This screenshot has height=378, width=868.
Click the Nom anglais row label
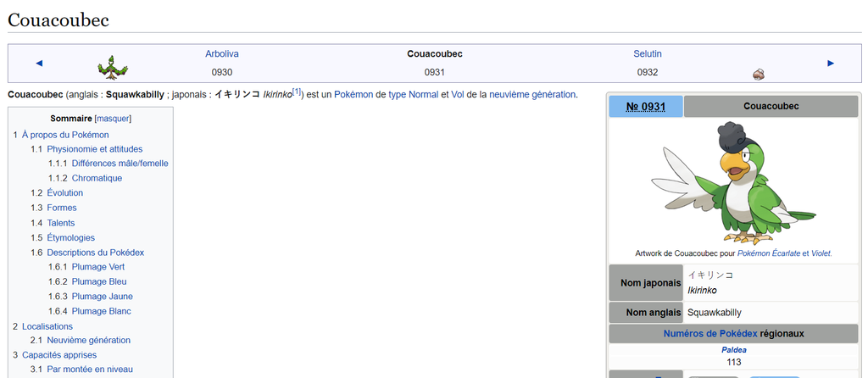[647, 313]
